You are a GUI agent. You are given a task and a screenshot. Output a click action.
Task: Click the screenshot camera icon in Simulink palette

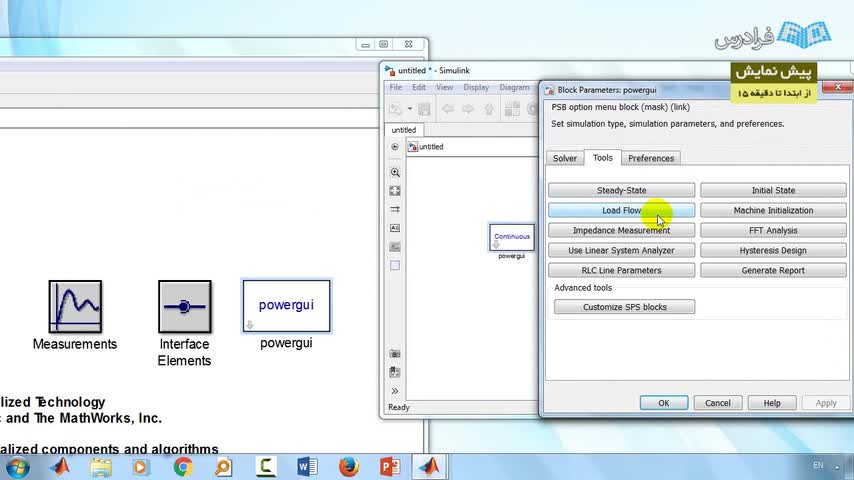click(395, 354)
